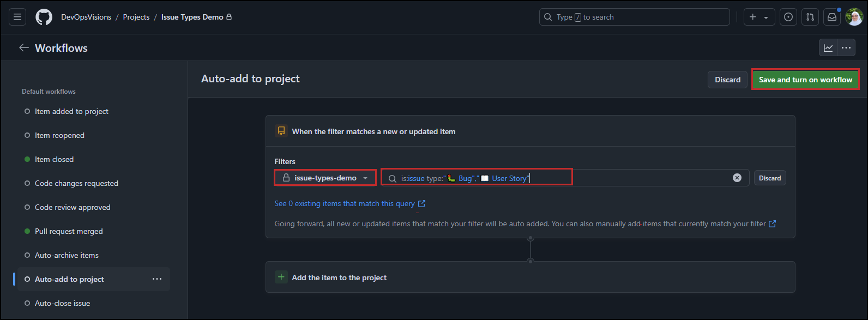Open the issues icon in header
The height and width of the screenshot is (320, 868).
(x=788, y=17)
